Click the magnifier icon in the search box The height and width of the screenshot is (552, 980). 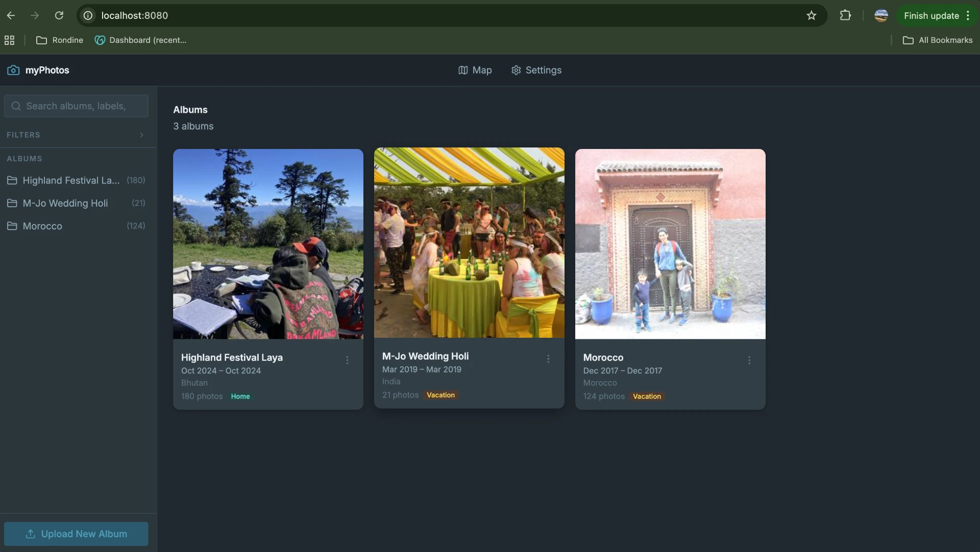coord(16,106)
